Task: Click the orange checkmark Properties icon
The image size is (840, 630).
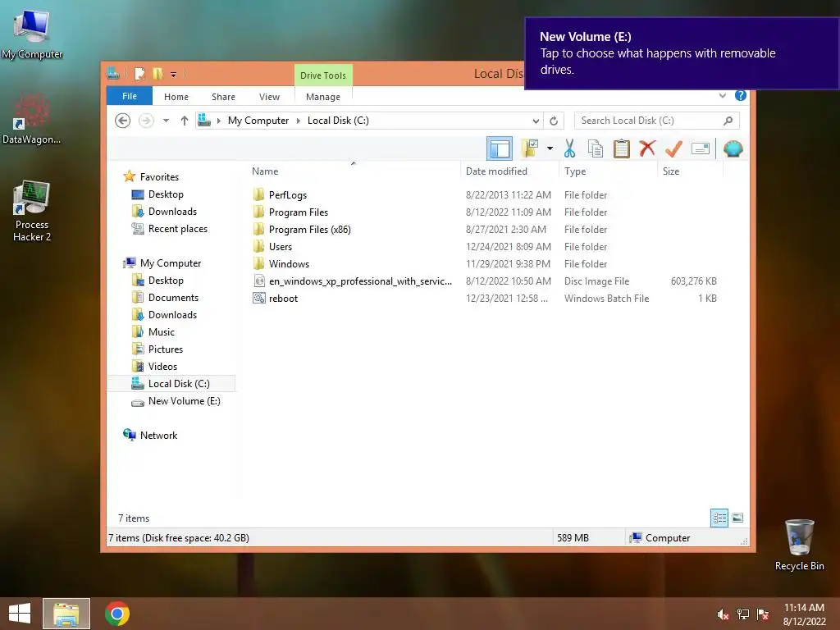Action: point(673,148)
